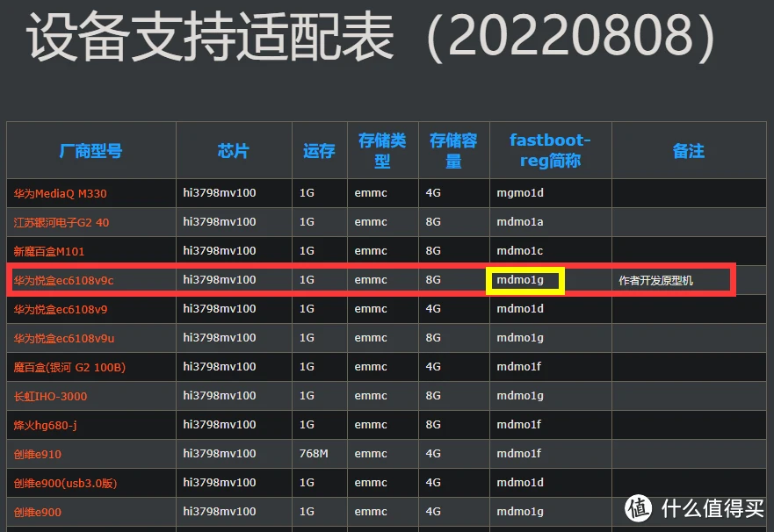Open the 创维e900(usb3.0版) link
Viewport: 774px width, 532px height.
click(x=66, y=484)
